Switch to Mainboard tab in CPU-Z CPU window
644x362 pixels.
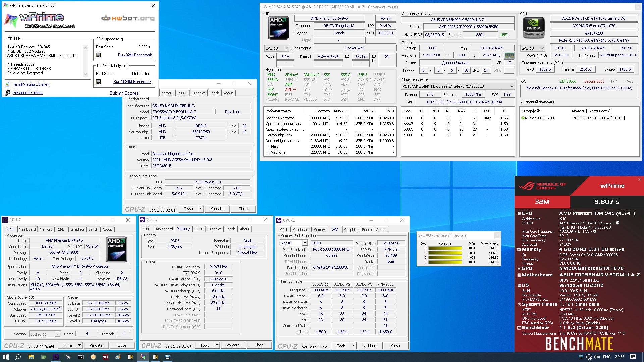[27, 229]
